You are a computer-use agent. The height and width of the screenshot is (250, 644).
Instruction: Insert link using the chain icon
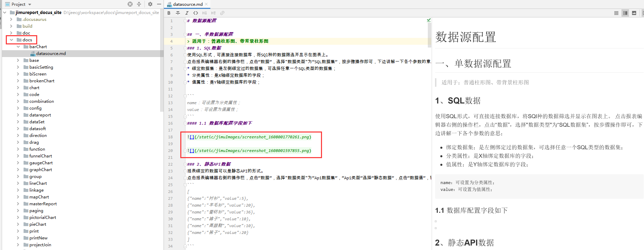pos(222,13)
